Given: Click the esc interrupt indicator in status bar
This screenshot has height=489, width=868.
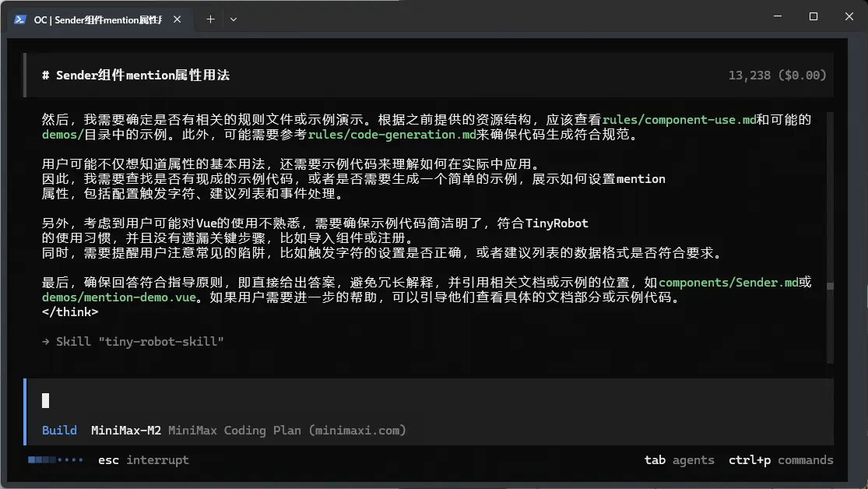Looking at the screenshot, I should [142, 459].
